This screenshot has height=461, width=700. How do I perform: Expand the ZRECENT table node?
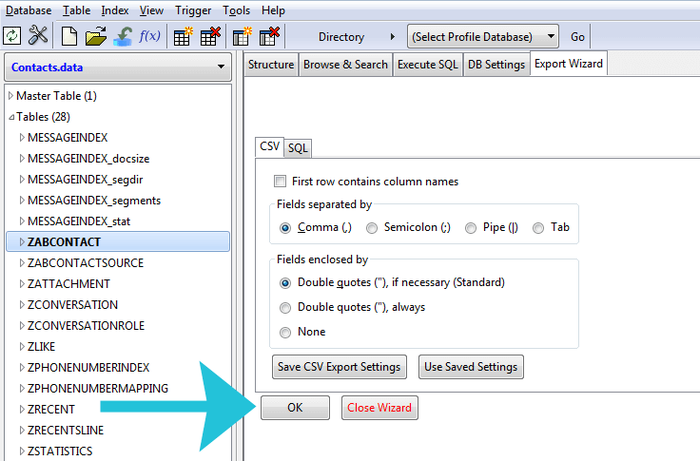click(x=21, y=409)
